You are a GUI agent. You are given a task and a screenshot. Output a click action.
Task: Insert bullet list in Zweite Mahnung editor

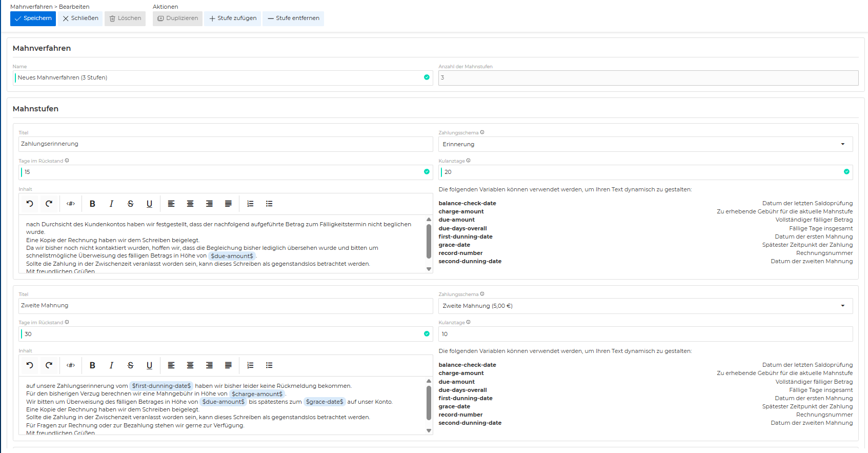(269, 365)
